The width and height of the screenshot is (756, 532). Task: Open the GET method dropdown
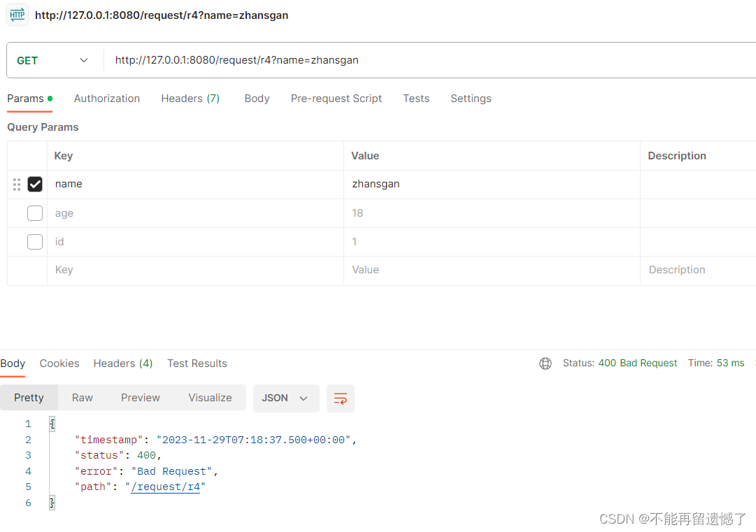pos(52,60)
